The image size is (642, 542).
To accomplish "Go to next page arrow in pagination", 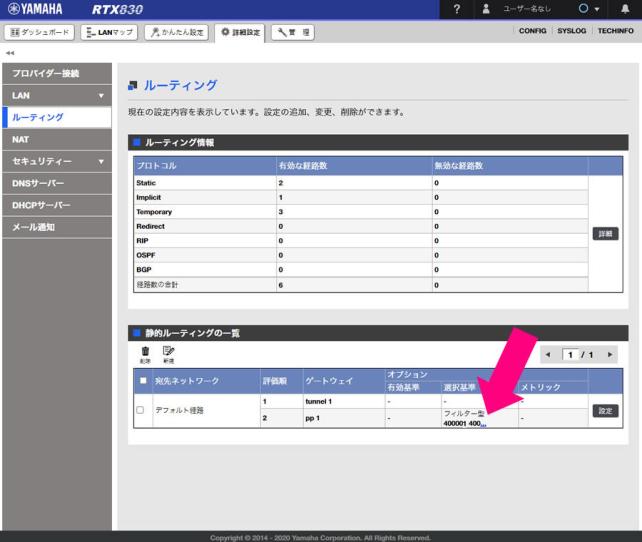I will coord(610,355).
